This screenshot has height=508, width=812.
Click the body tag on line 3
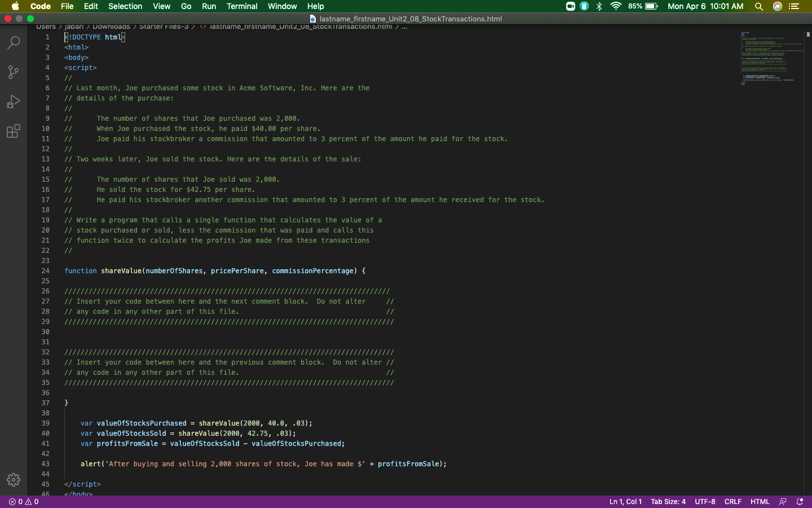(x=76, y=58)
